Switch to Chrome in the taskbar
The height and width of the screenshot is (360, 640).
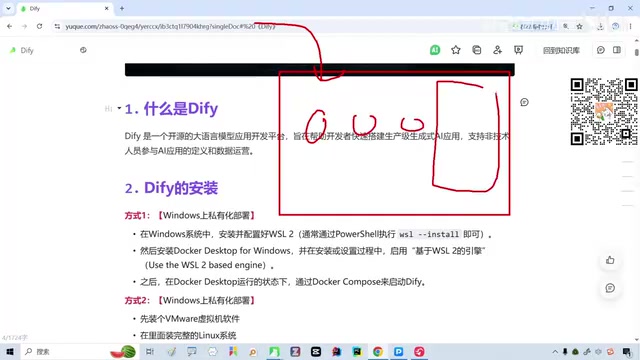[378, 351]
